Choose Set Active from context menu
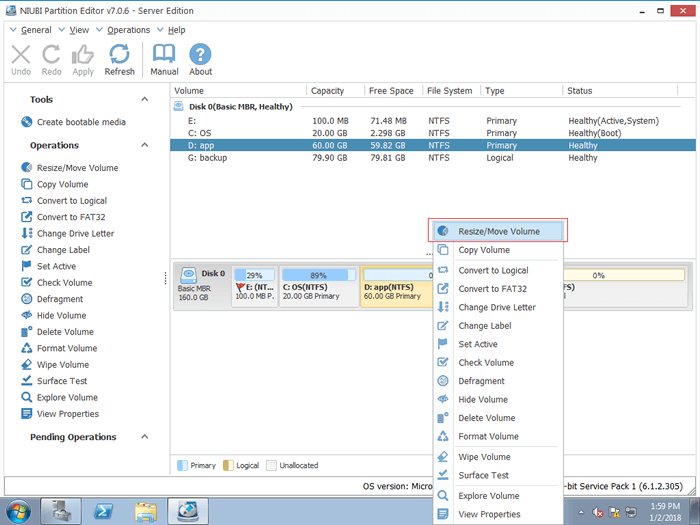 coord(498,344)
